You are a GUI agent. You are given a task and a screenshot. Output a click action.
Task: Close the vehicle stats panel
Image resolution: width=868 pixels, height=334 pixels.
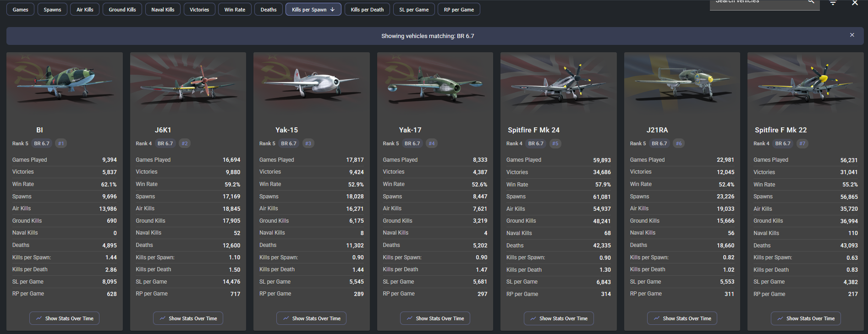coord(855,3)
